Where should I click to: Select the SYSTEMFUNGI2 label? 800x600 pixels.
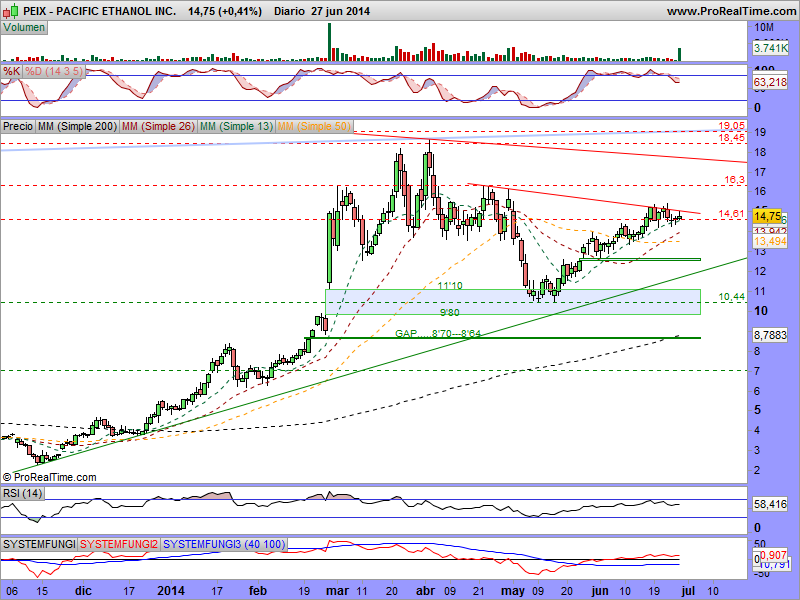click(x=119, y=544)
